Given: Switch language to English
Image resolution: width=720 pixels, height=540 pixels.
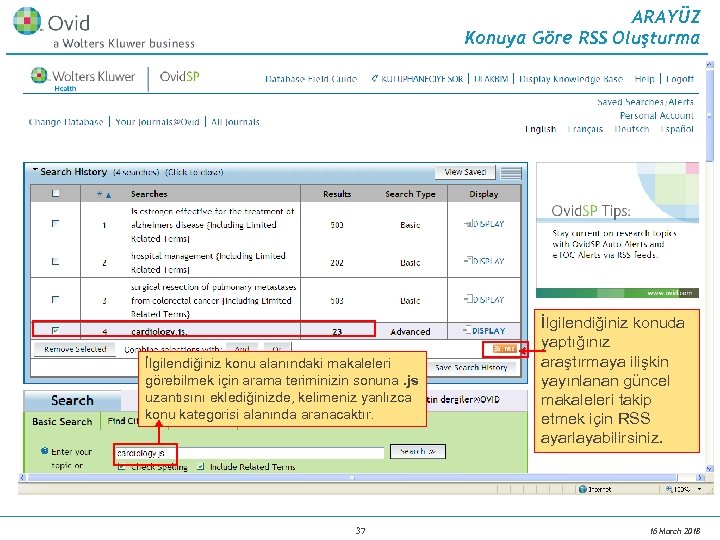Looking at the screenshot, I should tap(540, 129).
